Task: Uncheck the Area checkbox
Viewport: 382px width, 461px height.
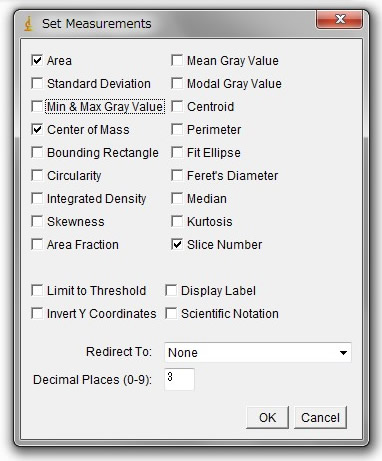Action: [37, 60]
